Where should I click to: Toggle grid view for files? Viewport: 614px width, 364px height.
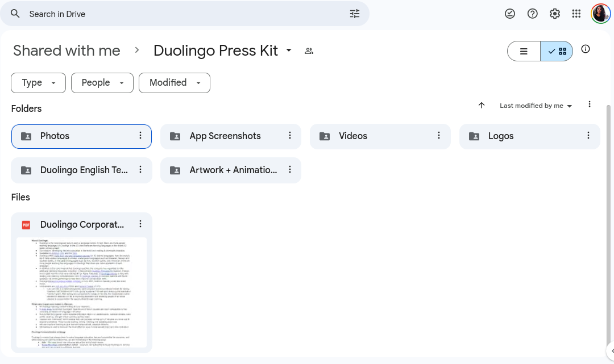[557, 51]
